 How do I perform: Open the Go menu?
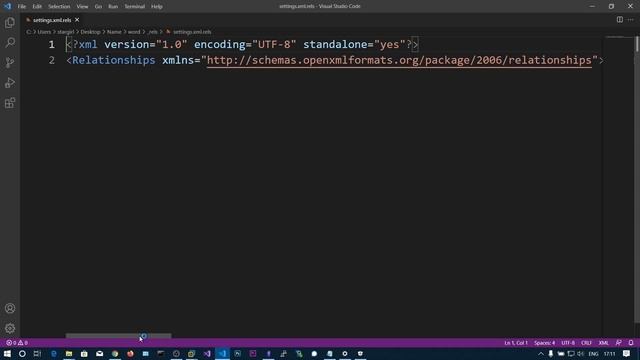tap(98, 7)
